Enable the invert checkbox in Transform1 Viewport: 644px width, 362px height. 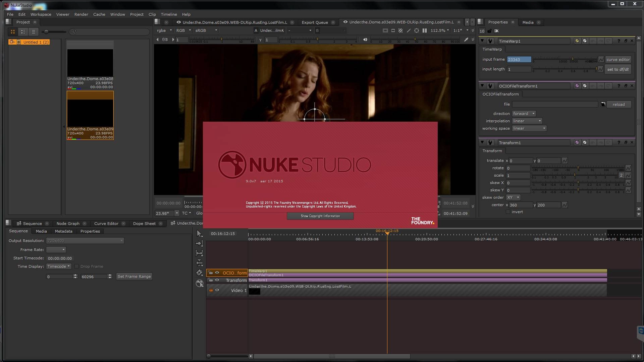508,212
